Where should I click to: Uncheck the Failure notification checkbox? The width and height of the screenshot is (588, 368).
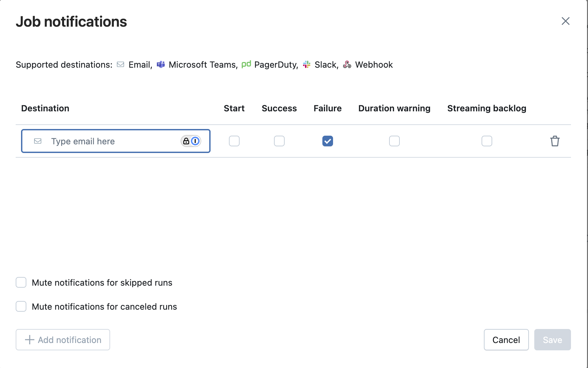(327, 141)
